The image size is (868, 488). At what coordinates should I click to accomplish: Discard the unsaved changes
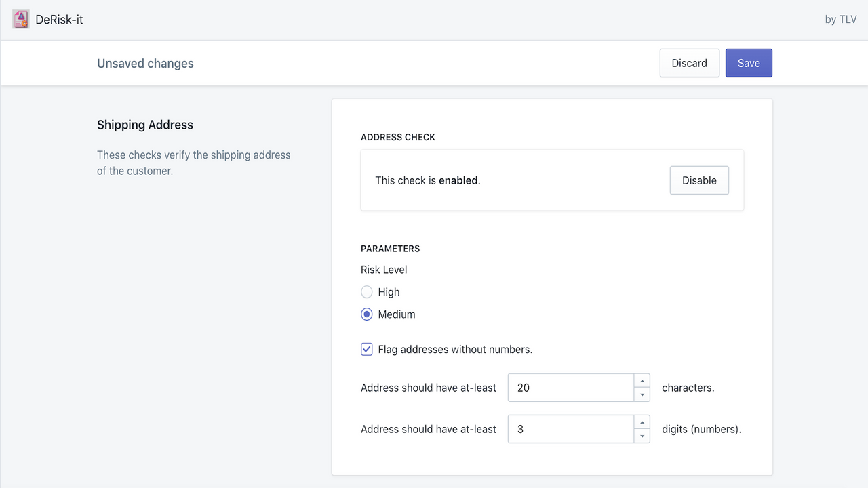pyautogui.click(x=689, y=62)
